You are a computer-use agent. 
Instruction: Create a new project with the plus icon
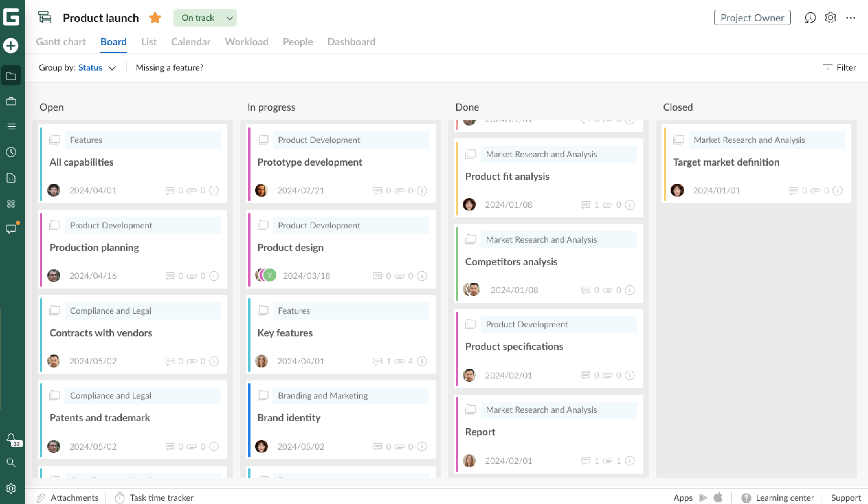click(x=11, y=45)
